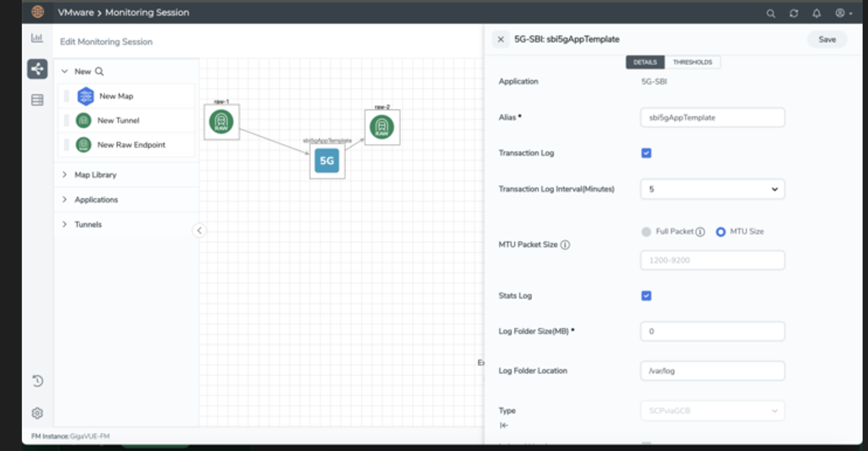The width and height of the screenshot is (868, 451).
Task: Select the raw-1 endpoint node
Action: click(221, 122)
